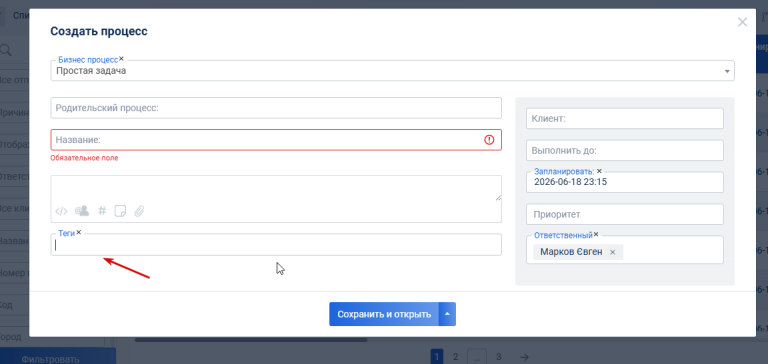Close the Создать процесс dialog
Viewport: 768px width, 364px height.
pyautogui.click(x=743, y=22)
